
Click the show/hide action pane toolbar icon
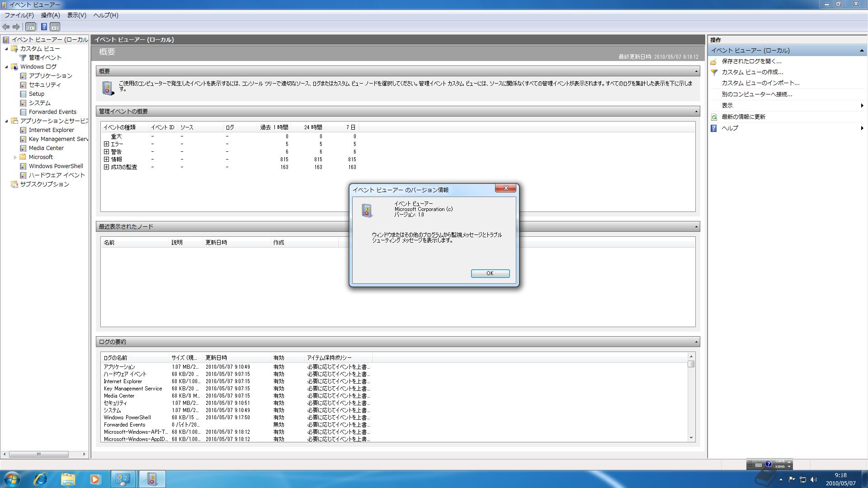coord(55,27)
